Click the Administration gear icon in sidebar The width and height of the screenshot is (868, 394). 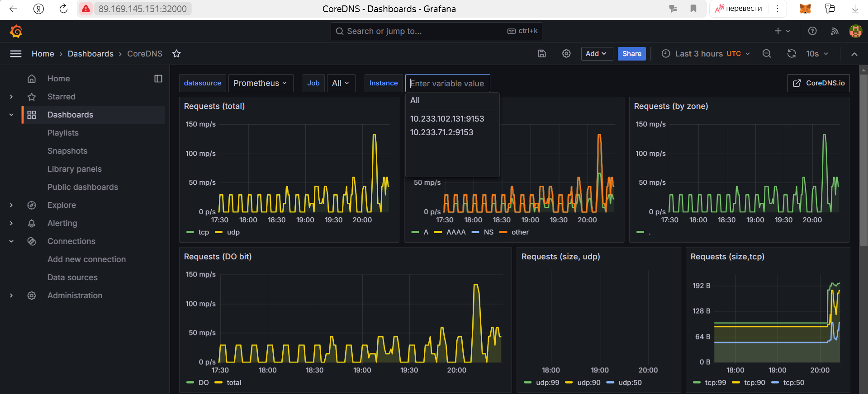[x=32, y=295]
